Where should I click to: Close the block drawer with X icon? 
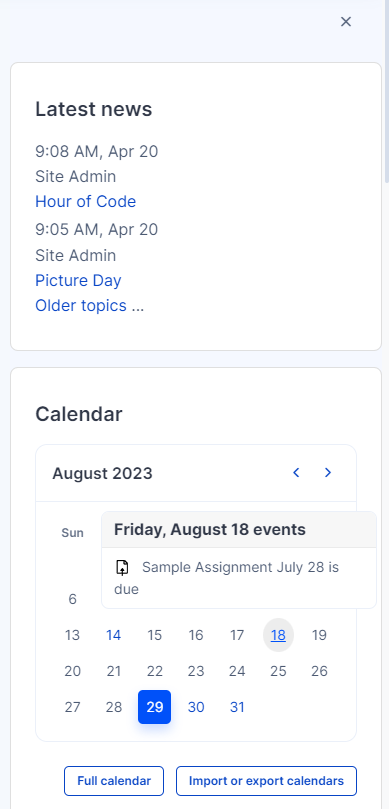[x=346, y=22]
